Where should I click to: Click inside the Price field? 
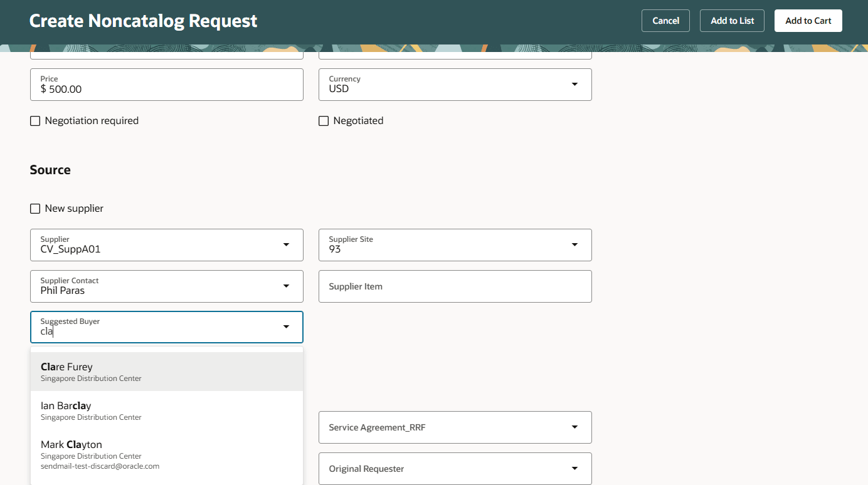pyautogui.click(x=166, y=88)
